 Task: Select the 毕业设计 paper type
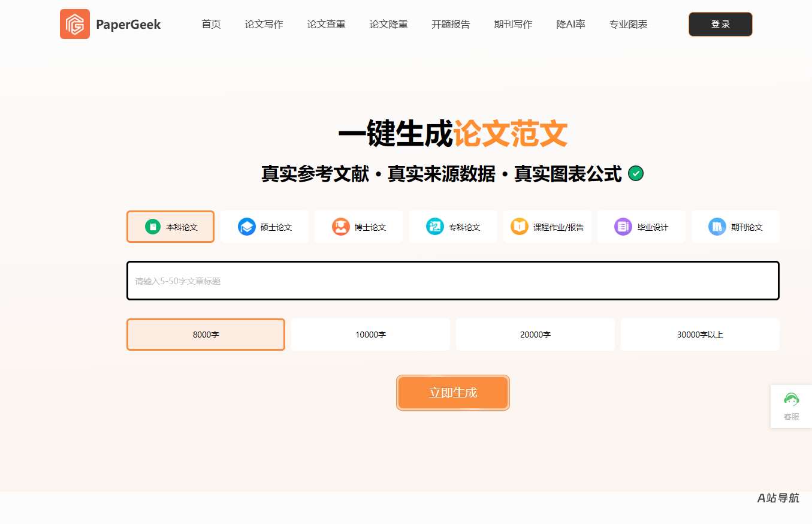[x=641, y=227]
